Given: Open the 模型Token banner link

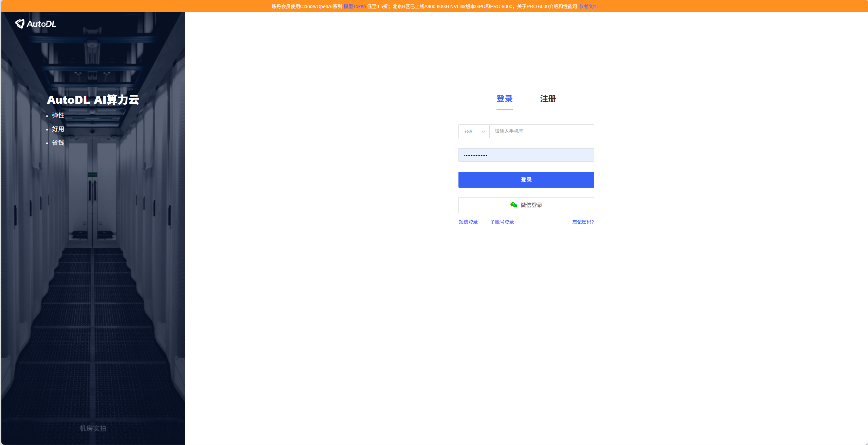Looking at the screenshot, I should point(355,6).
